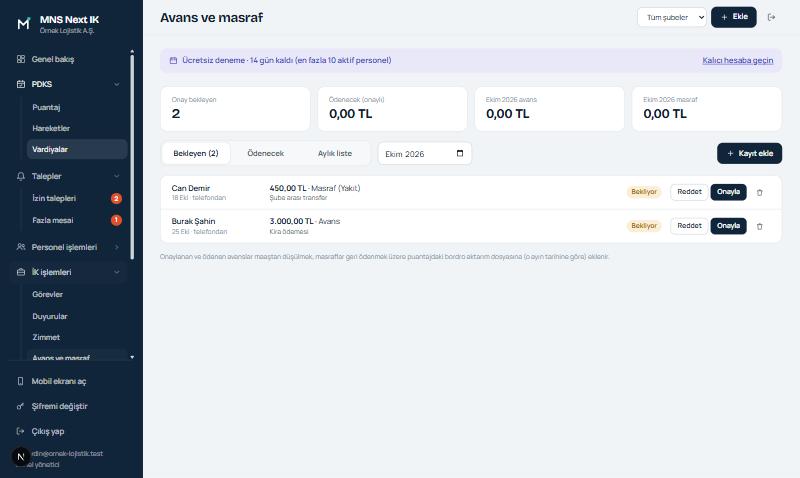The image size is (800, 478).
Task: Click the 450,00 TL amount text
Action: coord(288,188)
